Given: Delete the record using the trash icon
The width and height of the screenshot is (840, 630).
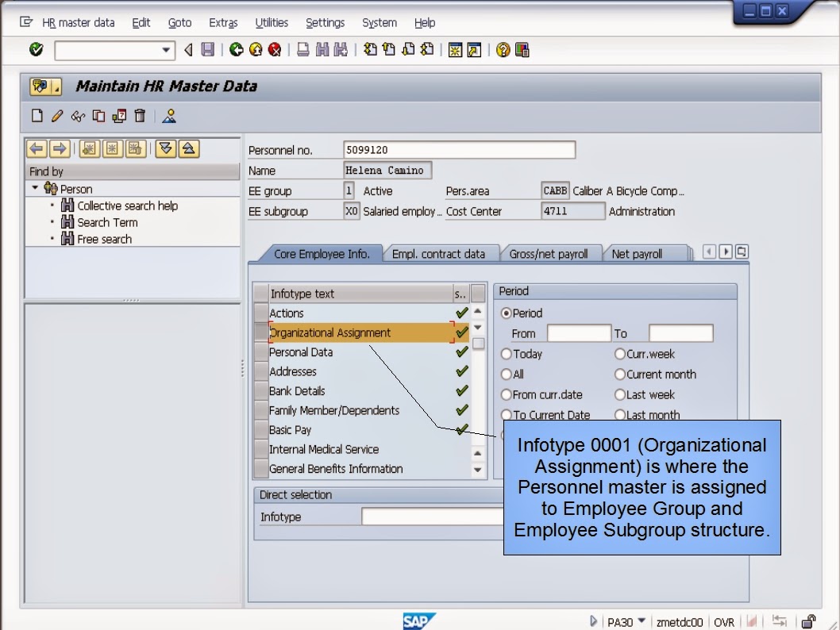Looking at the screenshot, I should coord(141,116).
